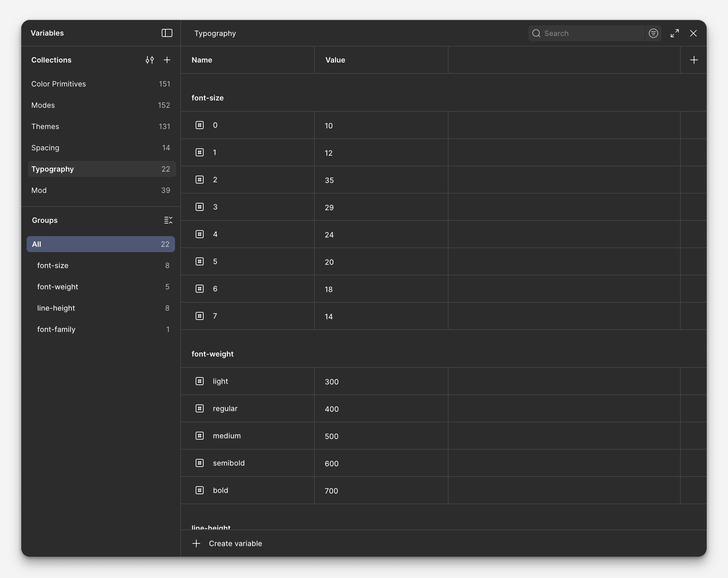Select the Color Primitives collection
Viewport: 728px width, 578px height.
click(59, 84)
